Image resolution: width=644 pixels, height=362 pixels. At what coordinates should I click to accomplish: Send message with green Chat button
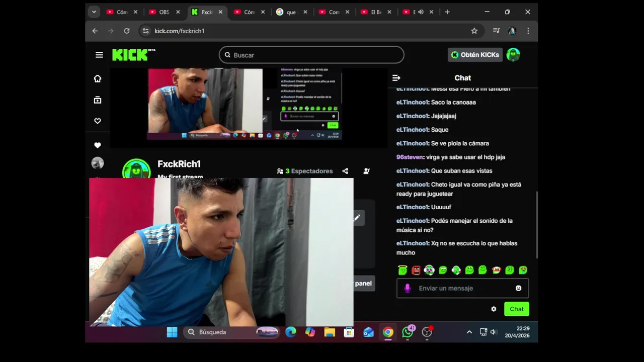pyautogui.click(x=517, y=309)
